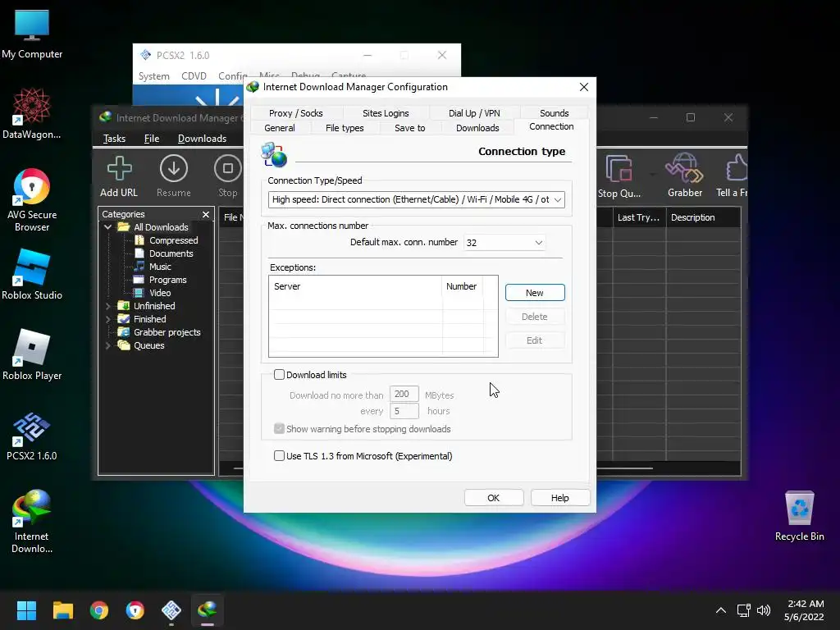Open the File menu in IDM
The height and width of the screenshot is (630, 840).
(x=152, y=139)
